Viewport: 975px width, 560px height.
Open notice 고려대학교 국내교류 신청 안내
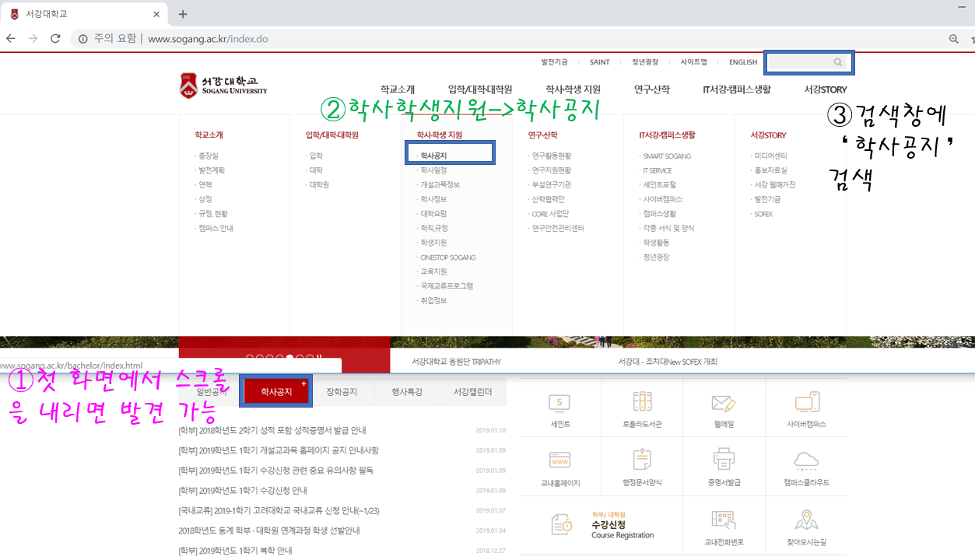[x=279, y=510]
